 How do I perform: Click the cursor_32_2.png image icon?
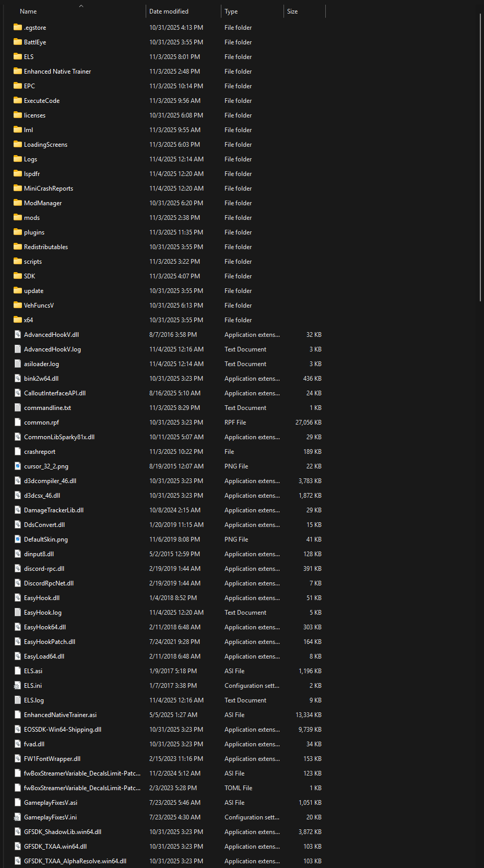coord(18,466)
